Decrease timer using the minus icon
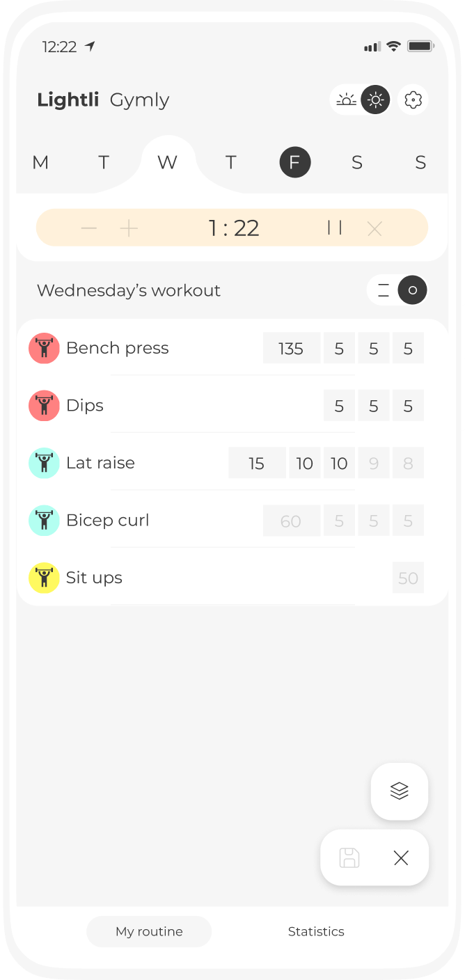Image resolution: width=465 pixels, height=980 pixels. [x=89, y=228]
